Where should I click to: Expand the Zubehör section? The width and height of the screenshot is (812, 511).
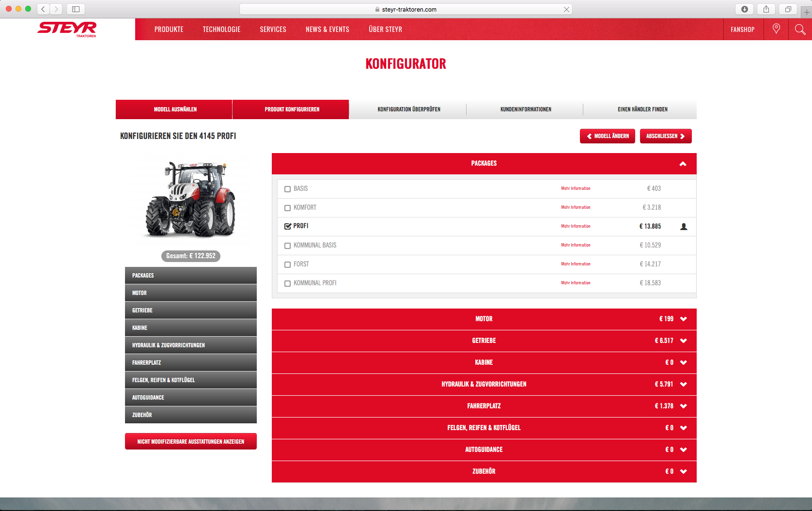point(484,471)
